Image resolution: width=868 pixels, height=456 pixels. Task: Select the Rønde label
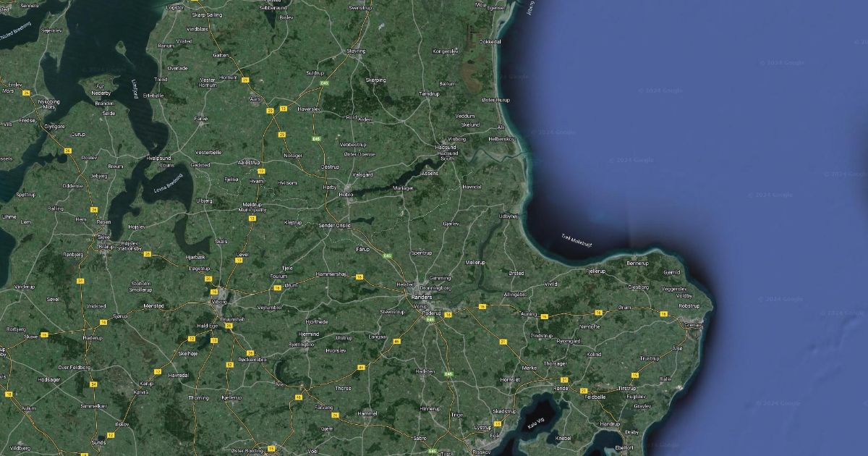coord(561,388)
